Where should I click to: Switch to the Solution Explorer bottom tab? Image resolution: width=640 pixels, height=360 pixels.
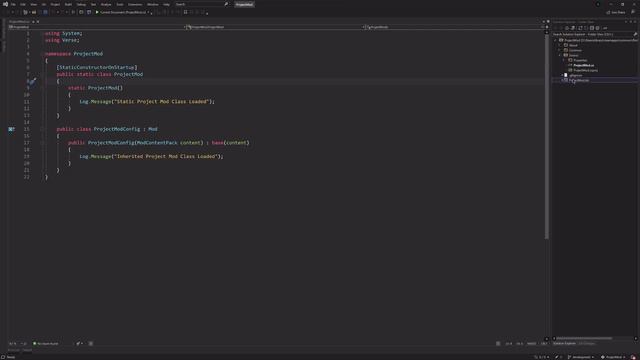[564, 343]
